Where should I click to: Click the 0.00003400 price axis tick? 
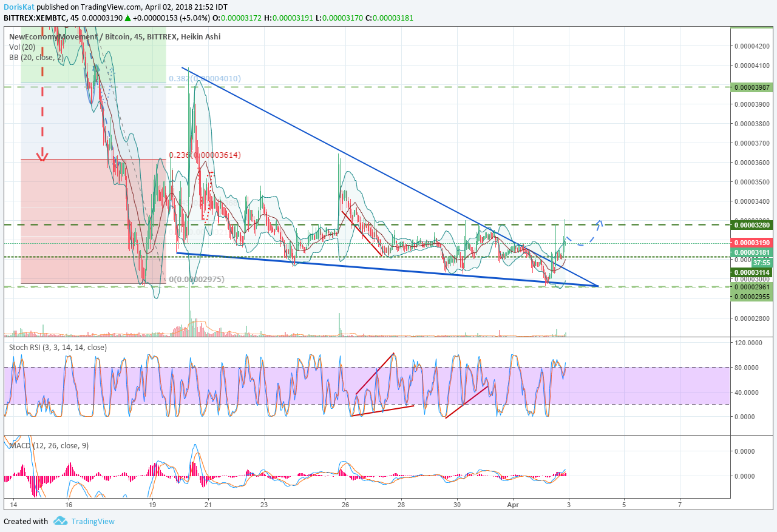[x=752, y=201]
